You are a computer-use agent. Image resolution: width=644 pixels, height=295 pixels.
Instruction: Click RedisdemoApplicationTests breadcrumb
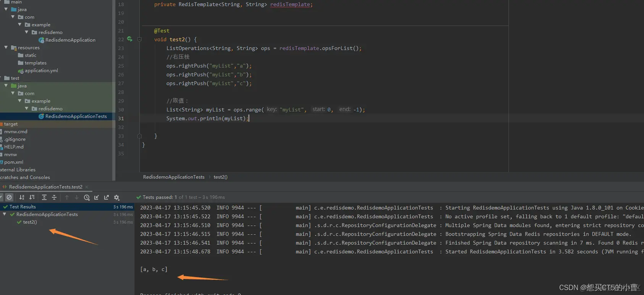pyautogui.click(x=174, y=177)
